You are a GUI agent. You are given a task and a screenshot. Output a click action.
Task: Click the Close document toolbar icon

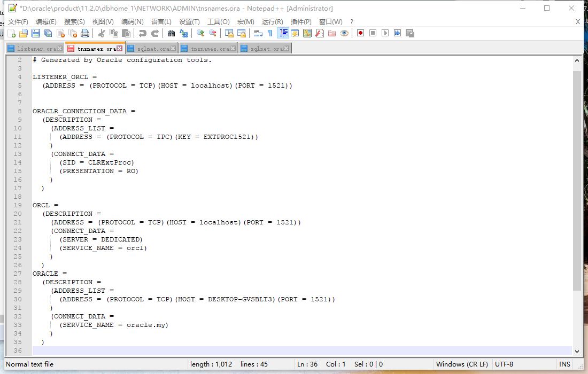point(60,33)
